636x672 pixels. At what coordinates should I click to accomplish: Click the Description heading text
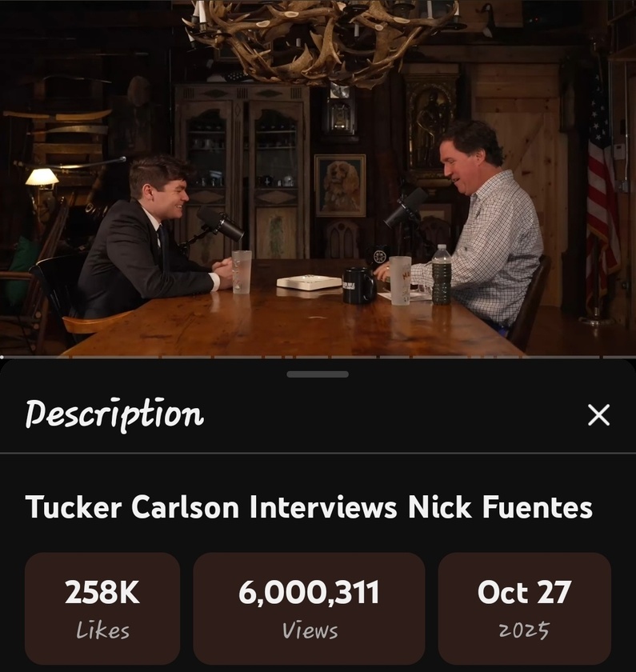coord(114,414)
